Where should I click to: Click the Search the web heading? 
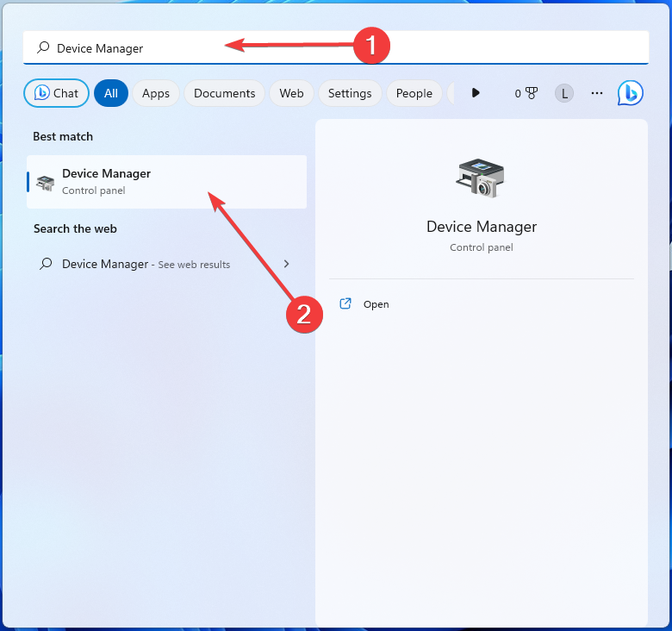pos(75,228)
